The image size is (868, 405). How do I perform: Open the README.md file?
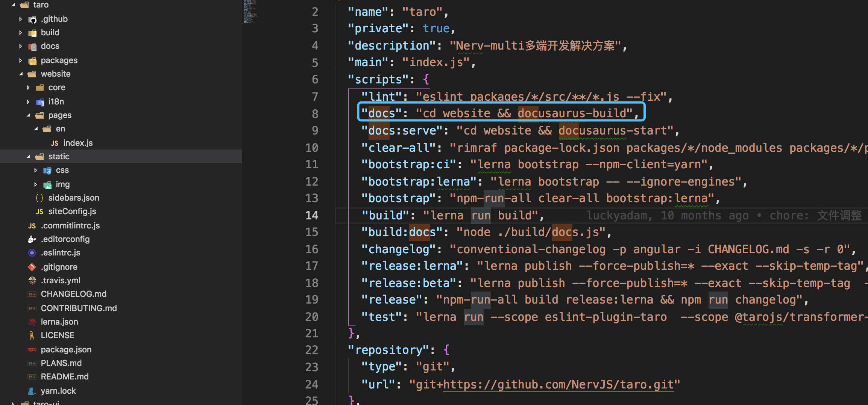65,377
